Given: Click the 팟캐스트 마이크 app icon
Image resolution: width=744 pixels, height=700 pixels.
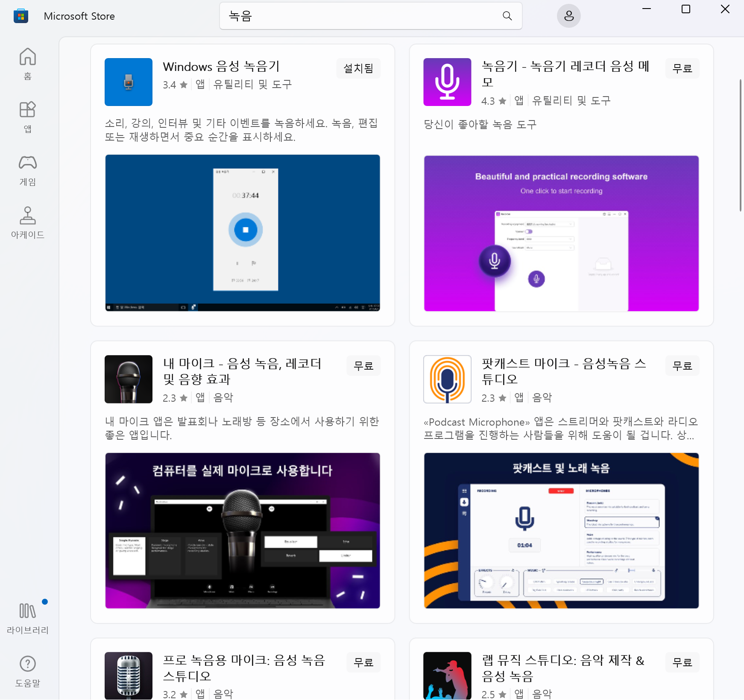Looking at the screenshot, I should (x=447, y=379).
